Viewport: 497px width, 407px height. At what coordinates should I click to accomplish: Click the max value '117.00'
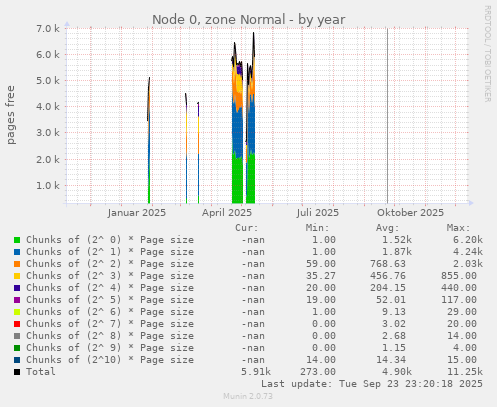459,300
